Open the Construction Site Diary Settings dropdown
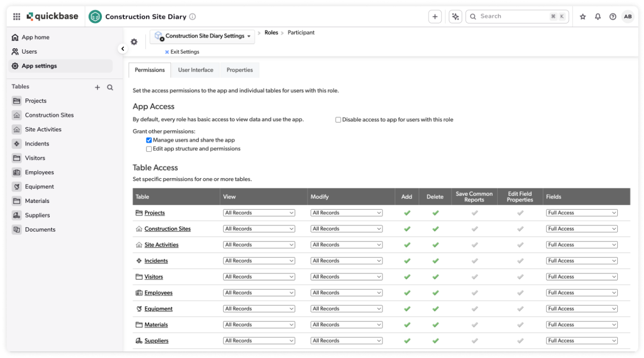 tap(202, 35)
